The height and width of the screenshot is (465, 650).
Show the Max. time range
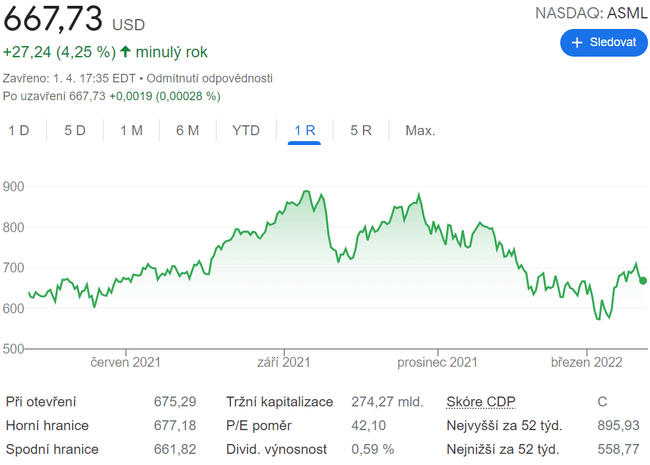(420, 130)
